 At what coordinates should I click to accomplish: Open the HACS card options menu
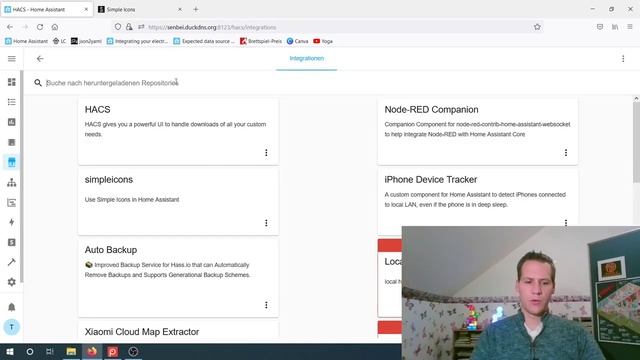[x=266, y=153]
